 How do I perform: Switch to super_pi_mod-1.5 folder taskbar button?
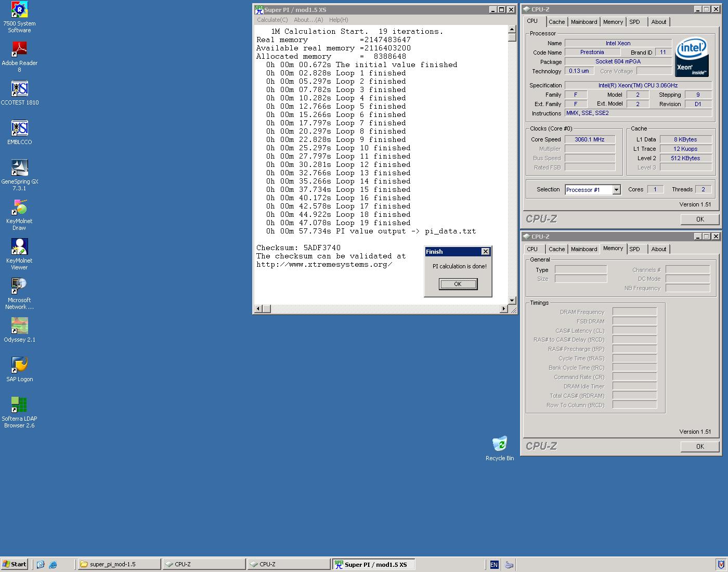coord(119,564)
